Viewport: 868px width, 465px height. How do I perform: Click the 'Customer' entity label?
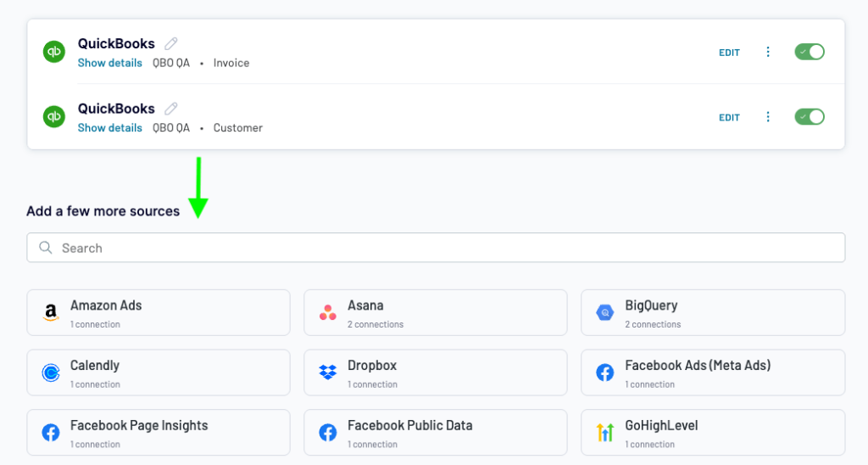[x=238, y=127]
